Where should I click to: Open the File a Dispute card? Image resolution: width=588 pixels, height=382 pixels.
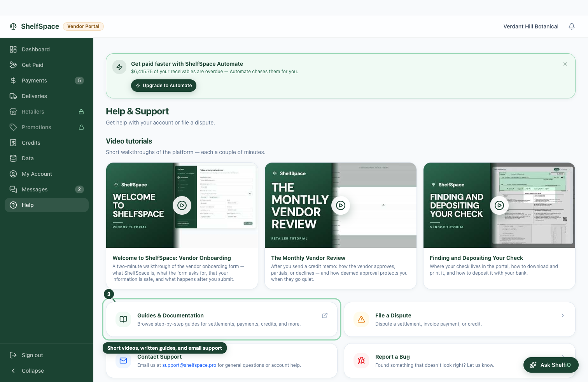point(460,319)
